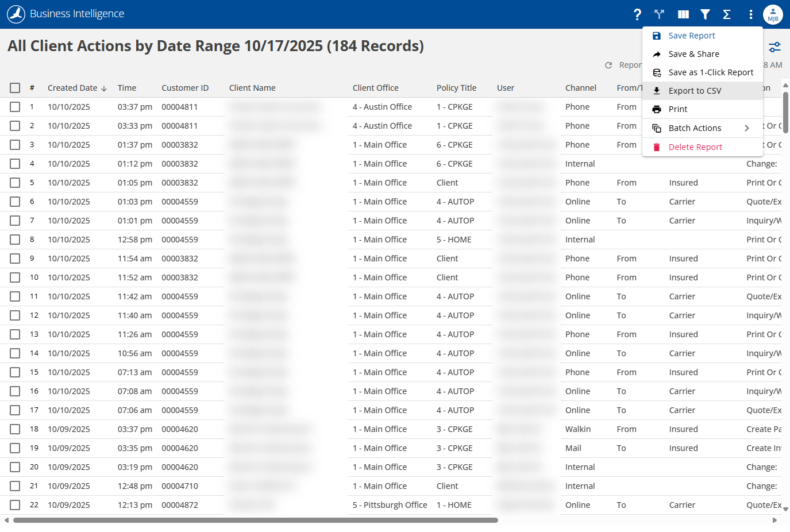Select Save as 1-Click Report
The height and width of the screenshot is (532, 790).
point(703,72)
